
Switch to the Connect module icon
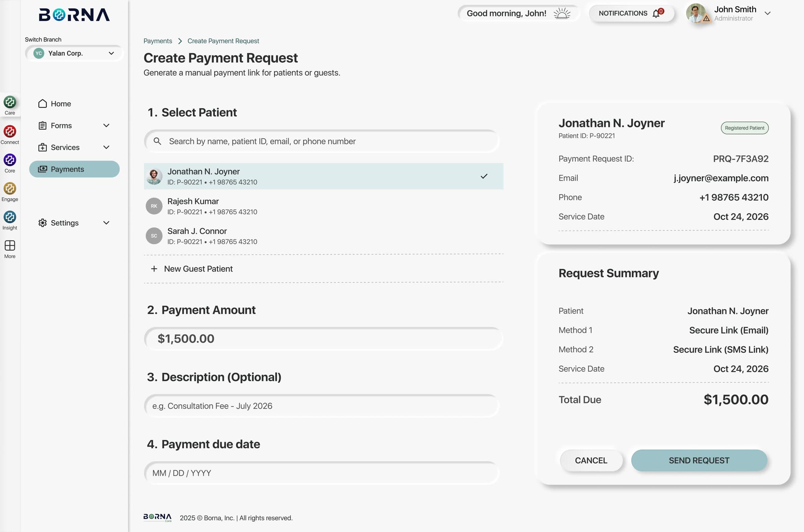10,131
